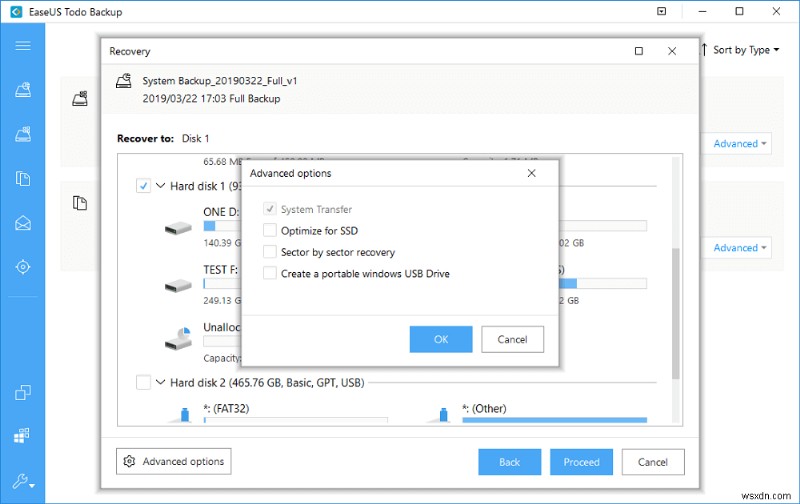This screenshot has height=504, width=800.
Task: Open the File Backup sidebar icon
Action: pyautogui.click(x=22, y=179)
